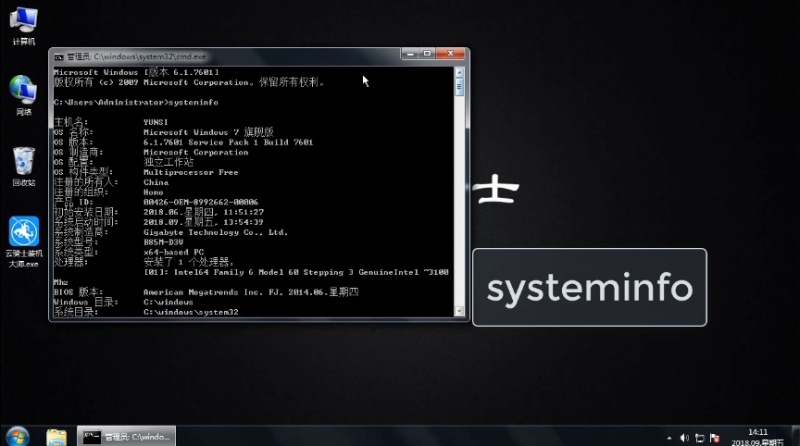Viewport: 800px width, 446px height.
Task: Open File Explorer from the taskbar
Action: point(56,437)
